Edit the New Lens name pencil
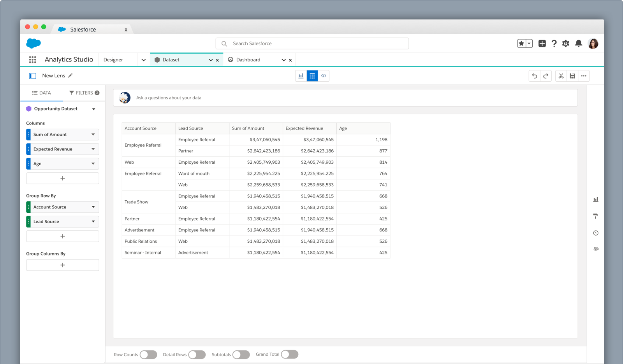 pos(70,75)
